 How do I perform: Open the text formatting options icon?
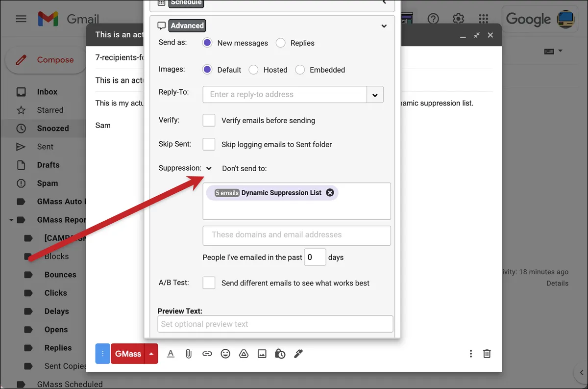[x=171, y=354]
